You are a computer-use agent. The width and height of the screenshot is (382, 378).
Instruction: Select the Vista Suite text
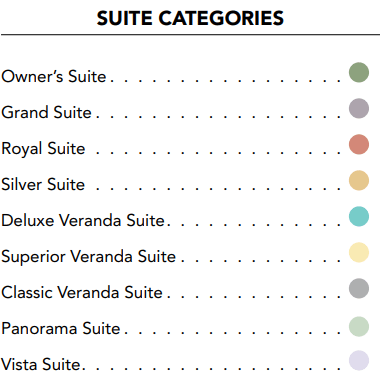tap(41, 364)
